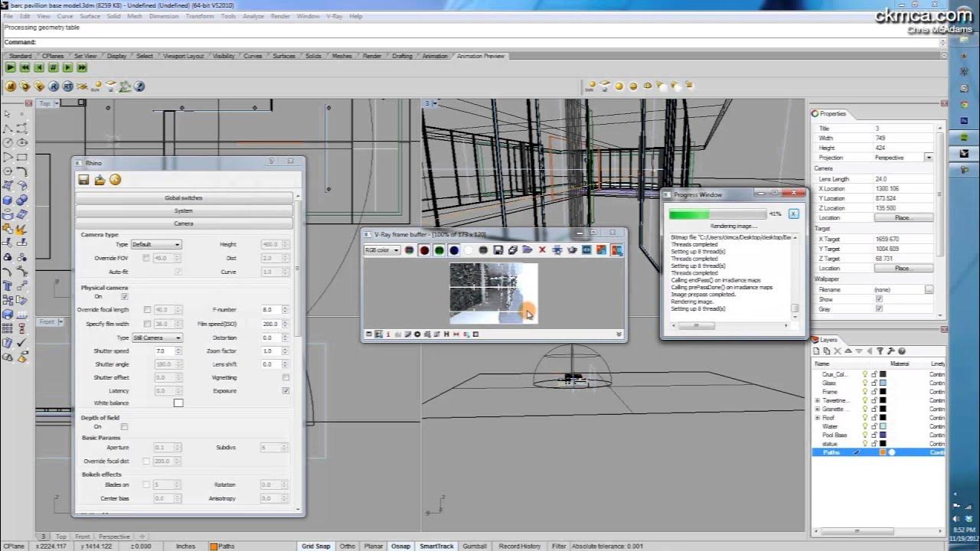This screenshot has width=980, height=551.
Task: Expand Tavertine layer tree node
Action: click(817, 400)
